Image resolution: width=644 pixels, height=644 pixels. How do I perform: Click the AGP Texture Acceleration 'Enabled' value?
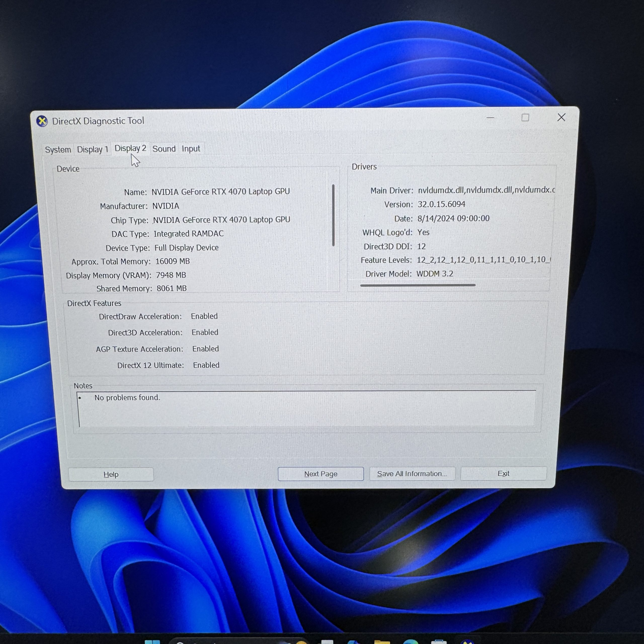pos(206,349)
